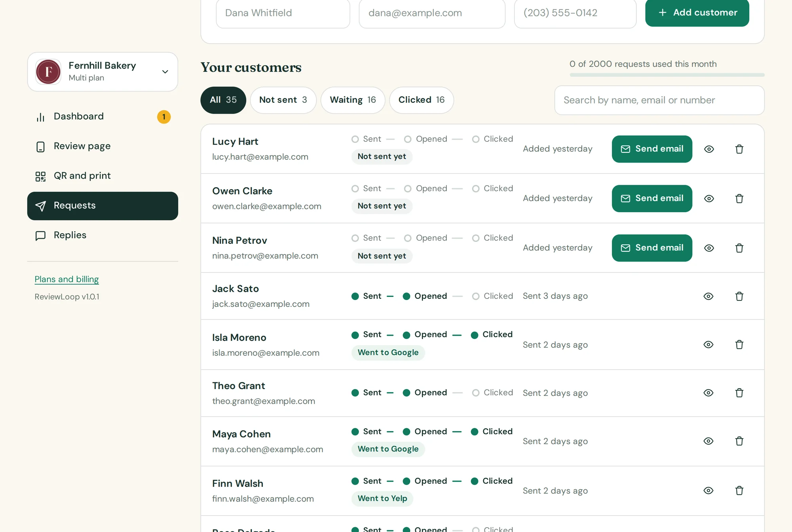This screenshot has height=532, width=792.
Task: Open Dashboard from the sidebar
Action: pos(103,117)
